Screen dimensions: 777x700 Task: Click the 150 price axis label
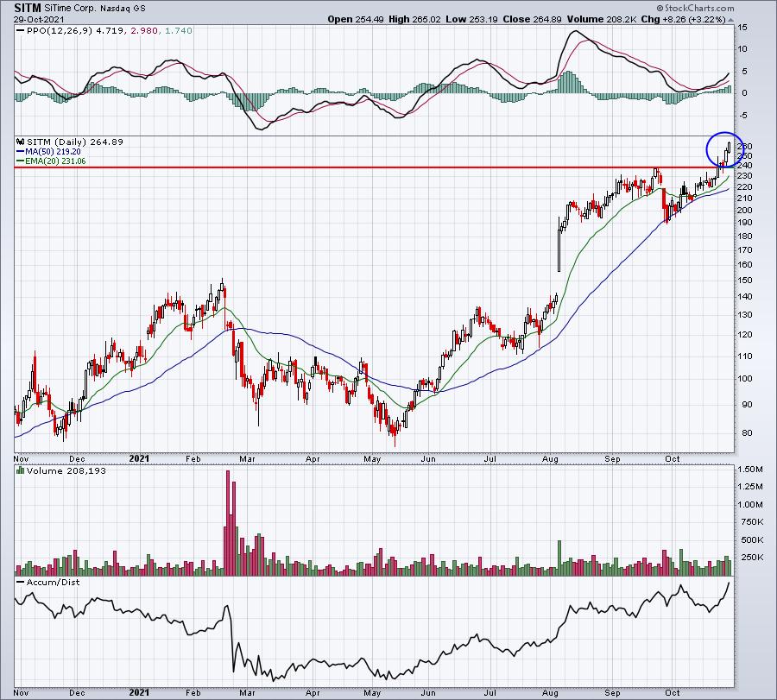[x=744, y=281]
